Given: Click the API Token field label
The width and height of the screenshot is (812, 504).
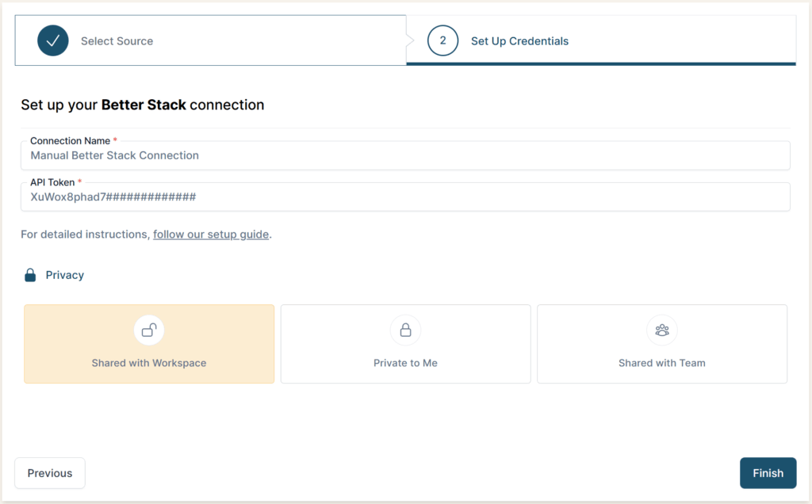Looking at the screenshot, I should pyautogui.click(x=52, y=182).
